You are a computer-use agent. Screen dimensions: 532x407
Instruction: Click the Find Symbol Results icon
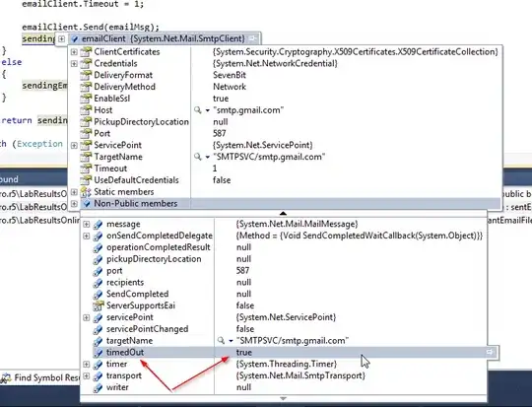click(6, 377)
